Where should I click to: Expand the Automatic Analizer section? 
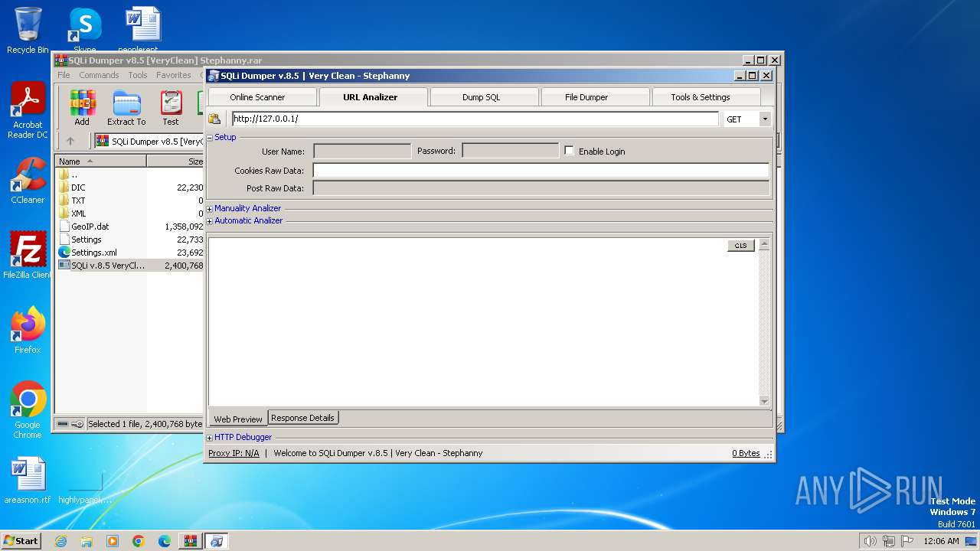[x=210, y=220]
